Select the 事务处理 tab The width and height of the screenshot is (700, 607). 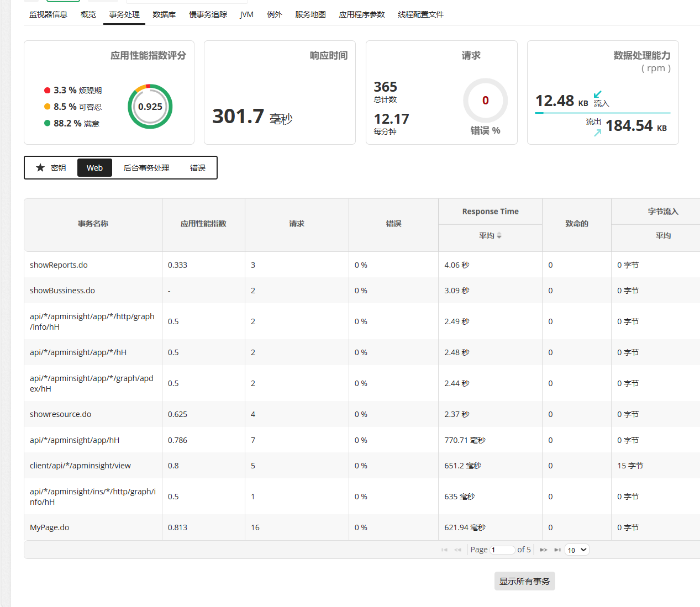(x=124, y=14)
